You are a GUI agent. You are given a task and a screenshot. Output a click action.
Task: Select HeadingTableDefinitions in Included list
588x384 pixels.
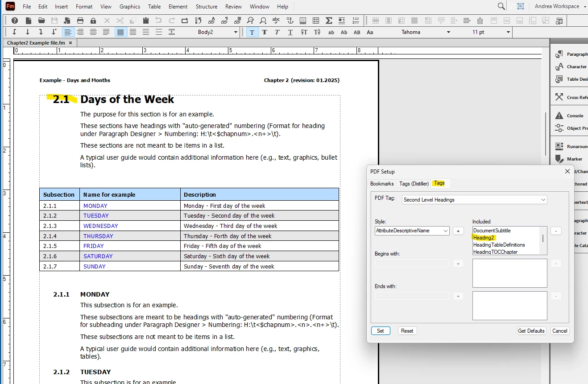click(x=499, y=245)
